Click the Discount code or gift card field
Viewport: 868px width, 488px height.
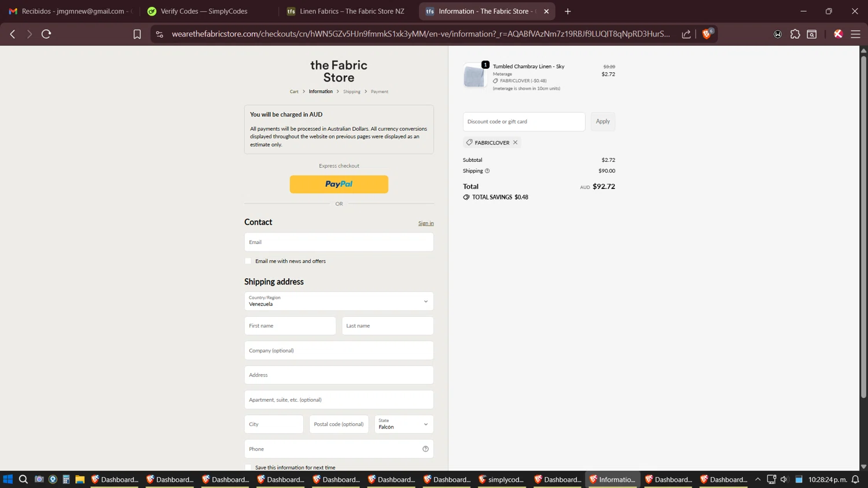524,121
